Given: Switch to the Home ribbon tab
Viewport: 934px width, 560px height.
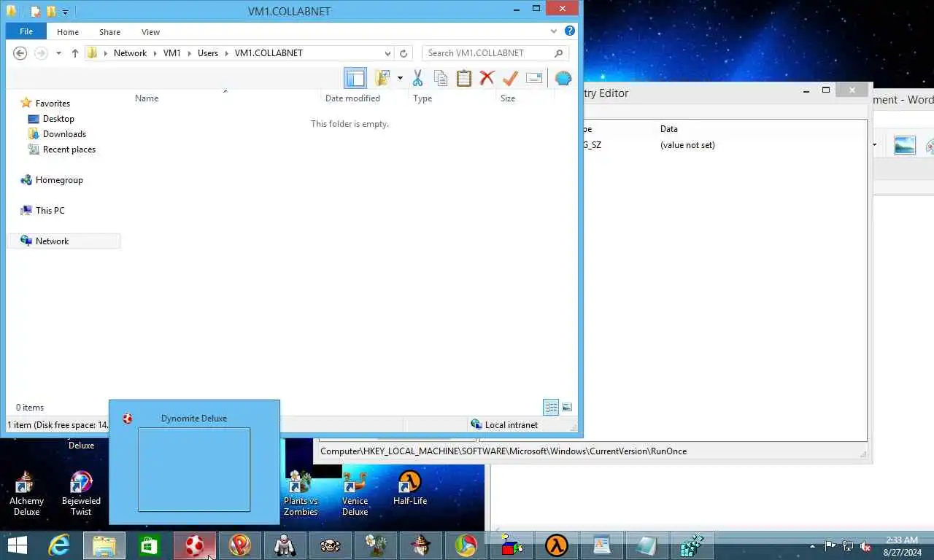Looking at the screenshot, I should tap(68, 31).
